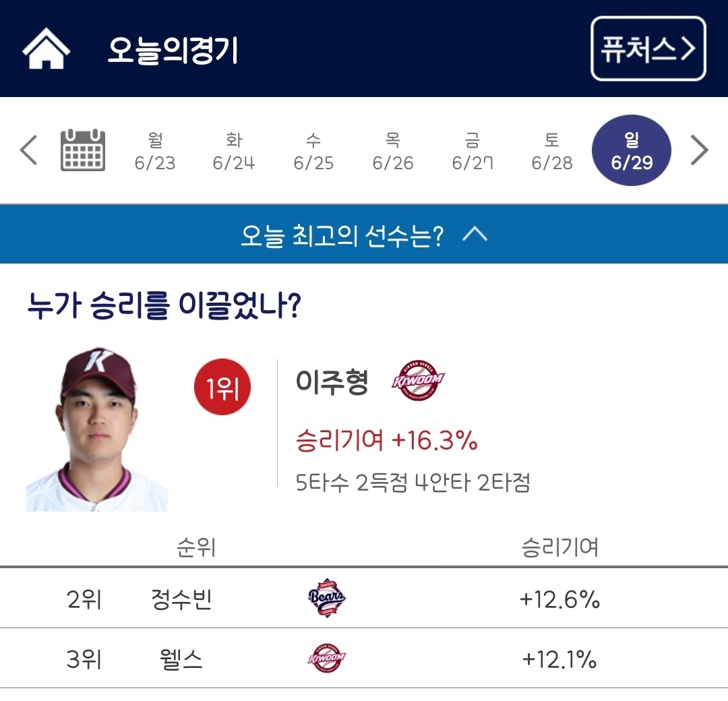Go to next week arrow
Viewport: 728px width, 701px height.
point(700,150)
